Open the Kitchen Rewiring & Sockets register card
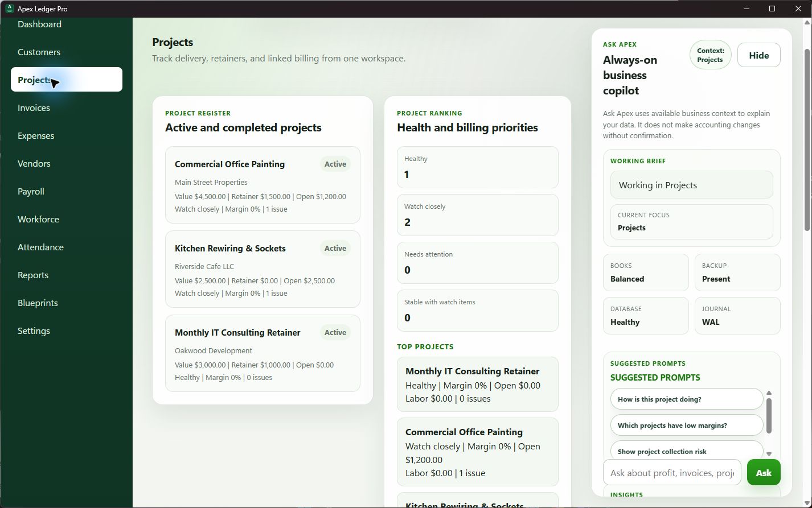 pos(263,269)
